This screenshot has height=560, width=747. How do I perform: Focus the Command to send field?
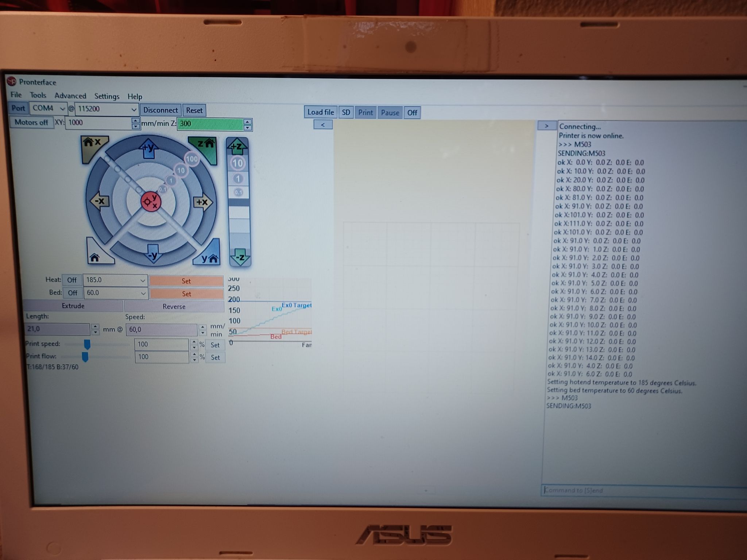tap(643, 490)
